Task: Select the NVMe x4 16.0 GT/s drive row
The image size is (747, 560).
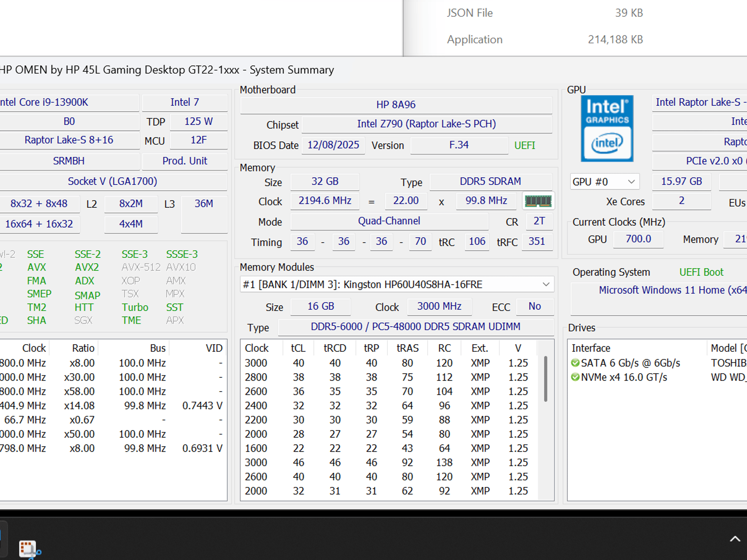Action: [x=657, y=377]
